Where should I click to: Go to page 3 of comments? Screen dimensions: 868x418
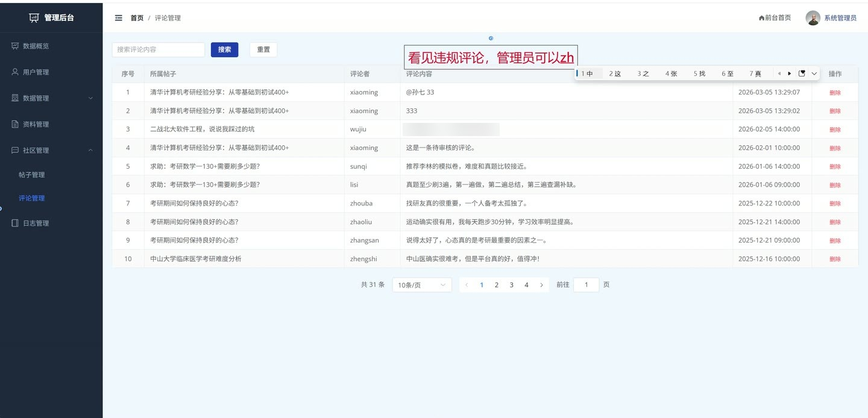(512, 285)
